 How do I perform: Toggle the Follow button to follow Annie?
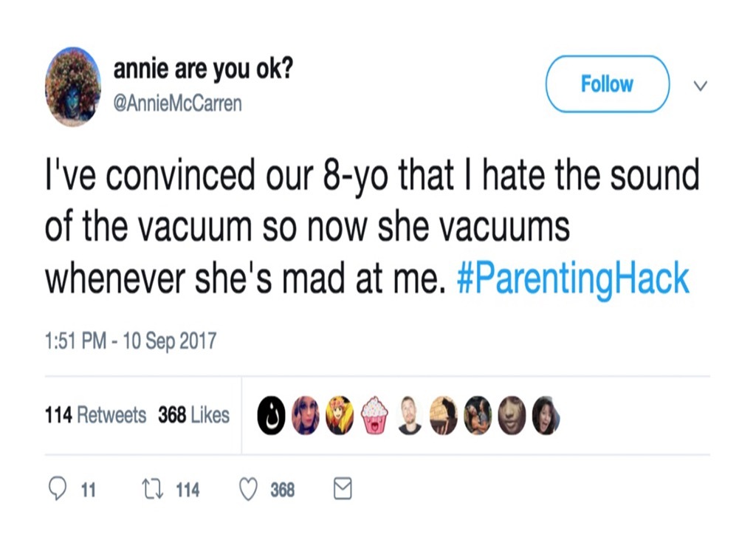[x=607, y=83]
